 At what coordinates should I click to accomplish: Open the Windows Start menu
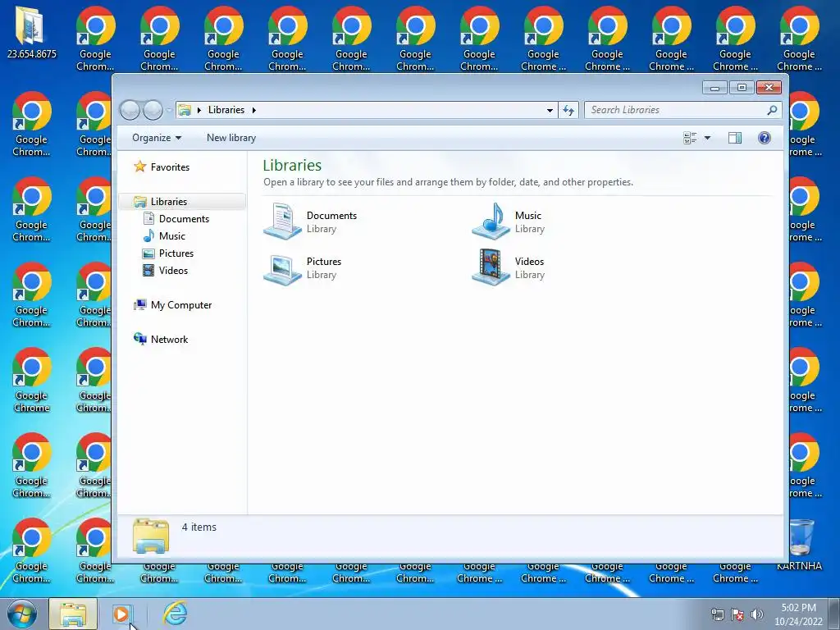(22, 614)
